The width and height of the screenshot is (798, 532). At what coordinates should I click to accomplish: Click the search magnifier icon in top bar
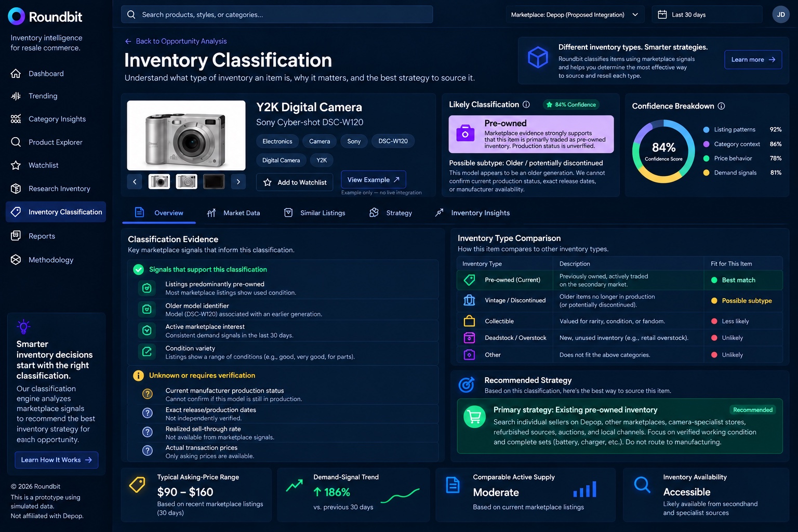131,15
